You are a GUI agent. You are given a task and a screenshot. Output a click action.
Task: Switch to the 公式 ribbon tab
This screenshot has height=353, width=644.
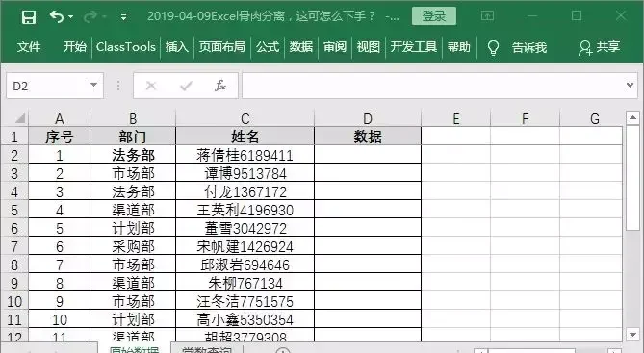coord(268,47)
